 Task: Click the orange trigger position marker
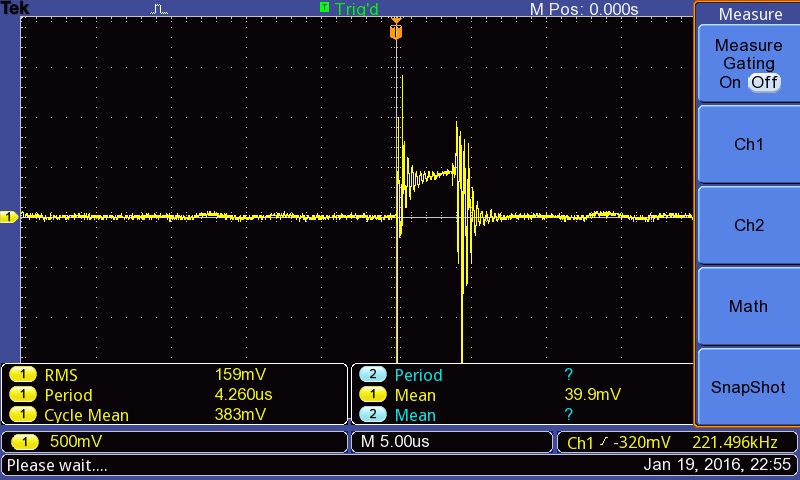396,30
